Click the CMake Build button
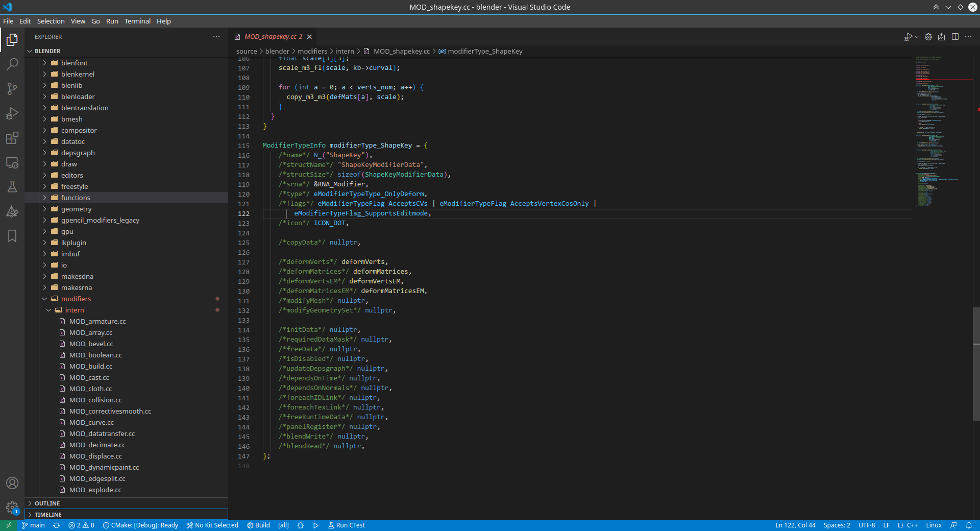Viewport: 980px width, 531px height. click(x=258, y=525)
